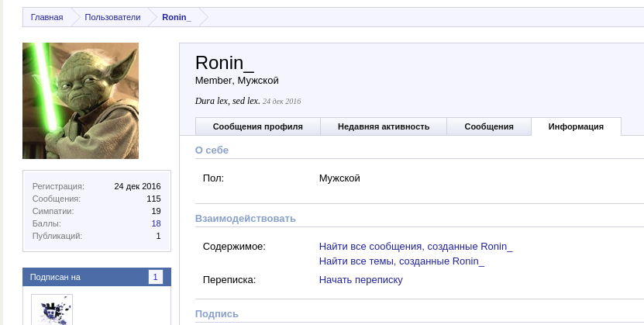Click Начать переписку link
The image size is (644, 325).
[x=360, y=280]
